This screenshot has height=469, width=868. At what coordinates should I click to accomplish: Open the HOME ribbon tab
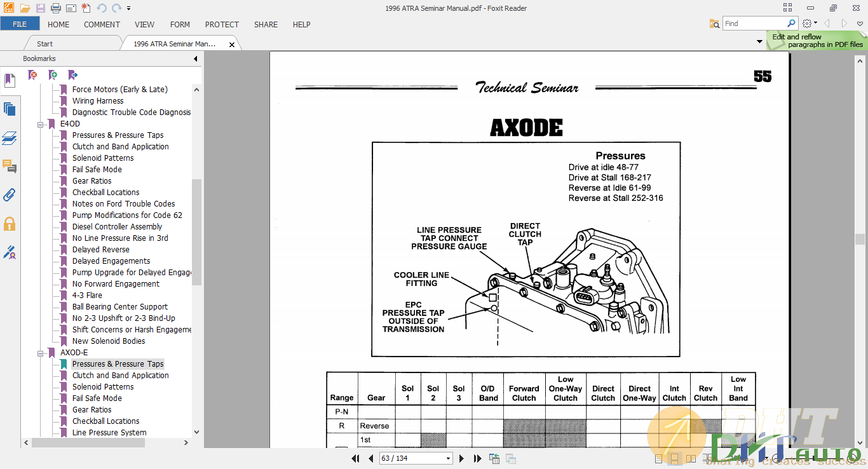click(58, 24)
